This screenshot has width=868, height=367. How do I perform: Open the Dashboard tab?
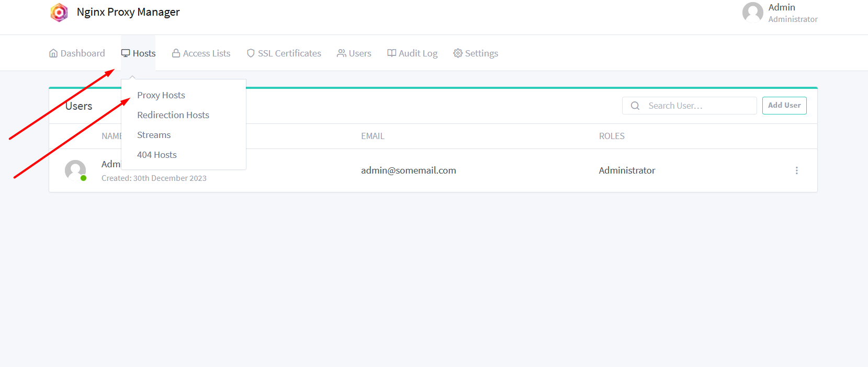coord(77,53)
